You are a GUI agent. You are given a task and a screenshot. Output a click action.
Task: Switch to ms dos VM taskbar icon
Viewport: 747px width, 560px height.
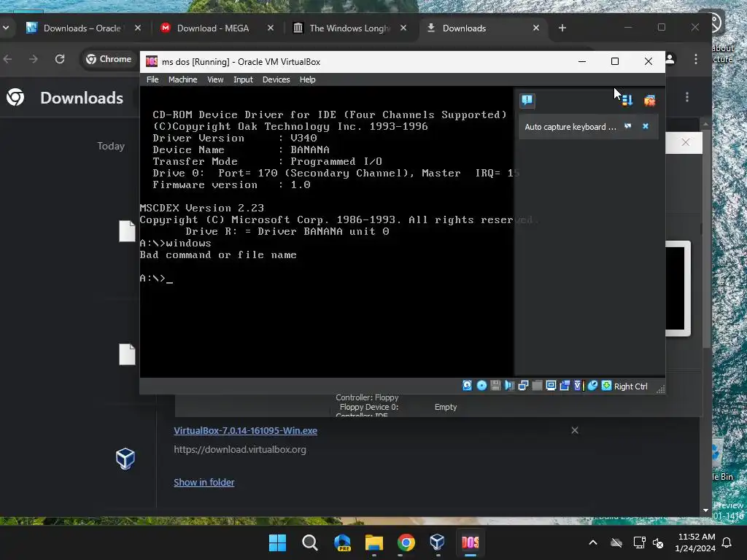pos(471,542)
